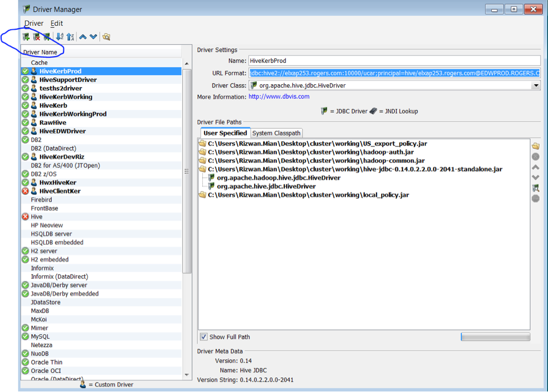The image size is (548, 392).
Task: Select the HiveSupportDriver row
Action: (x=101, y=80)
